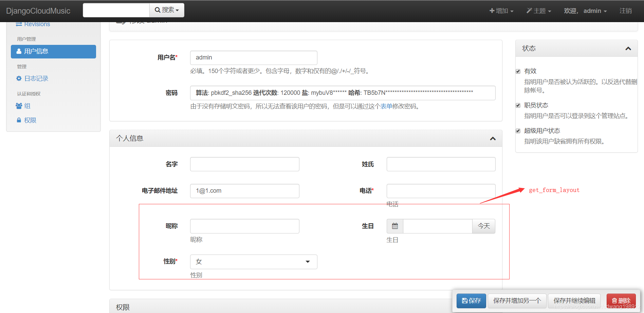Click into the 昵称 nickname field
The image size is (644, 313).
pos(244,226)
